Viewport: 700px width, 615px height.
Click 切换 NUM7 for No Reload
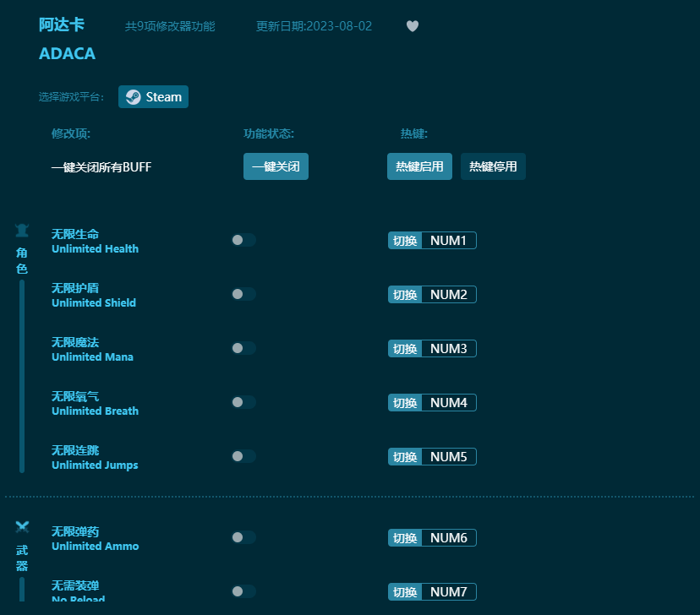[x=432, y=591]
